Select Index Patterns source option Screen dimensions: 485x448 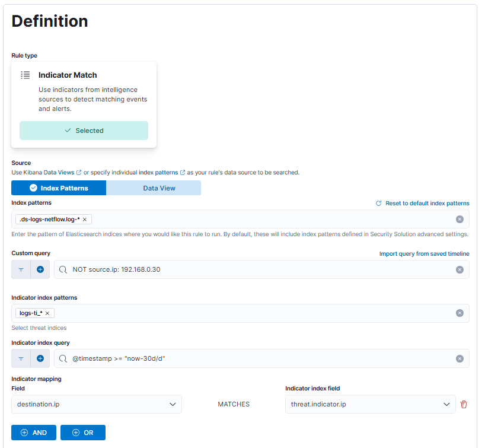coord(59,188)
